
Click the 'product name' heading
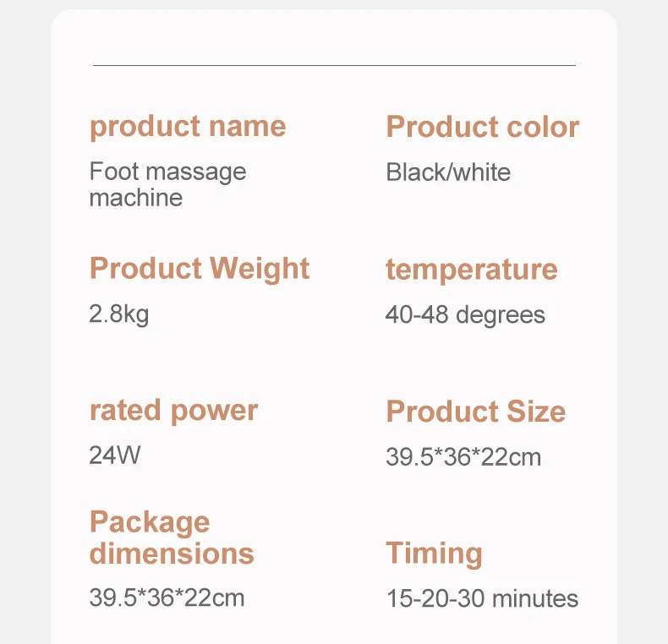[x=188, y=127]
